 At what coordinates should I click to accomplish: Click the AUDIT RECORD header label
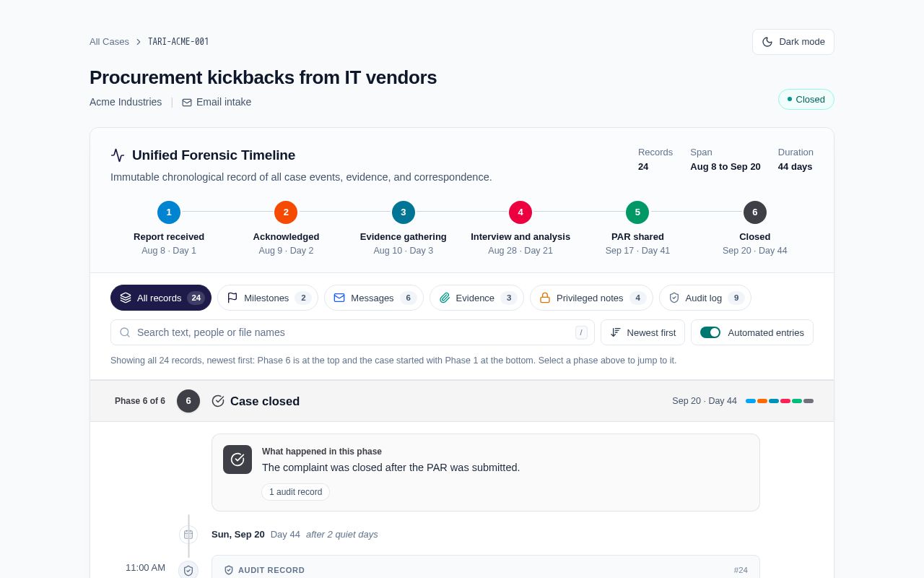click(x=271, y=570)
